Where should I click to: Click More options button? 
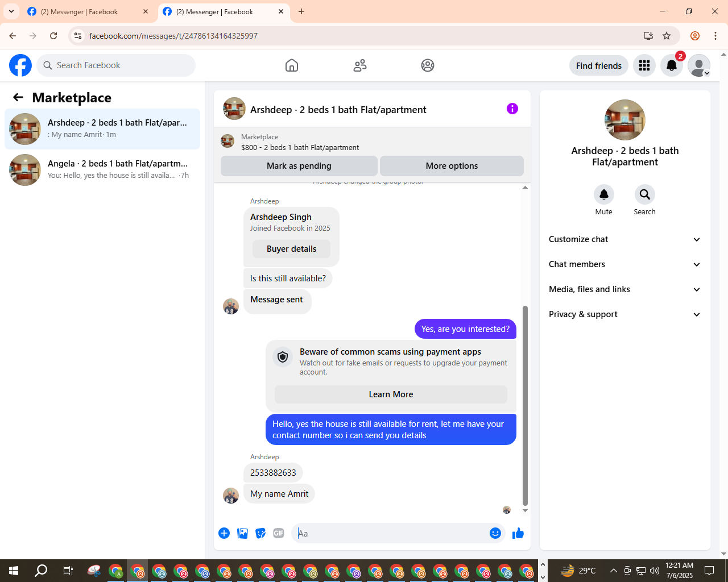point(452,166)
